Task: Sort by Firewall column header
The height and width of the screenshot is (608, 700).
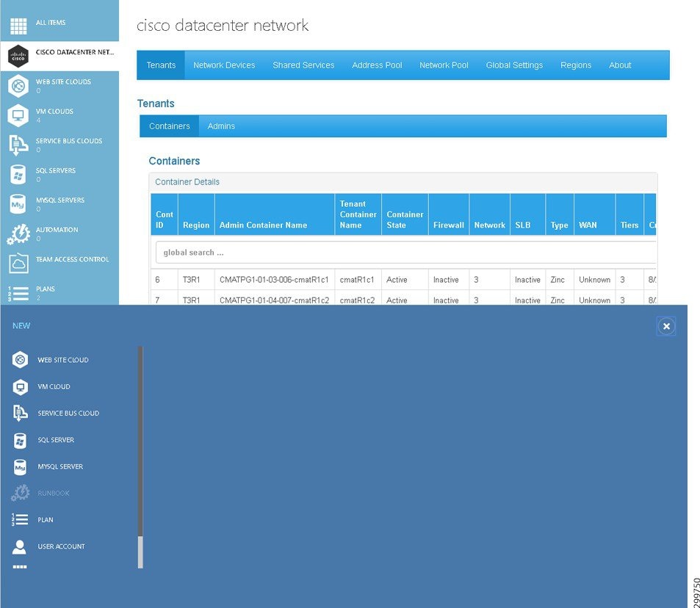Action: coord(449,214)
